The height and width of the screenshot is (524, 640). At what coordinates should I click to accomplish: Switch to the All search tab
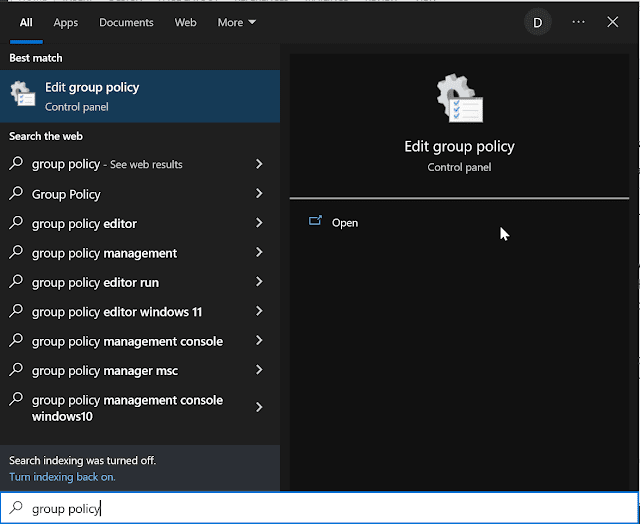pos(26,22)
